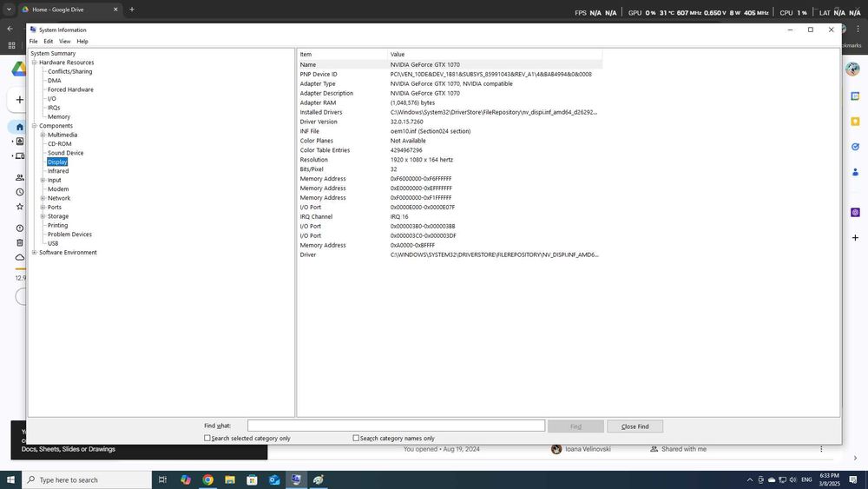Image resolution: width=868 pixels, height=489 pixels.
Task: Open the Windows Start menu
Action: pyautogui.click(x=10, y=479)
